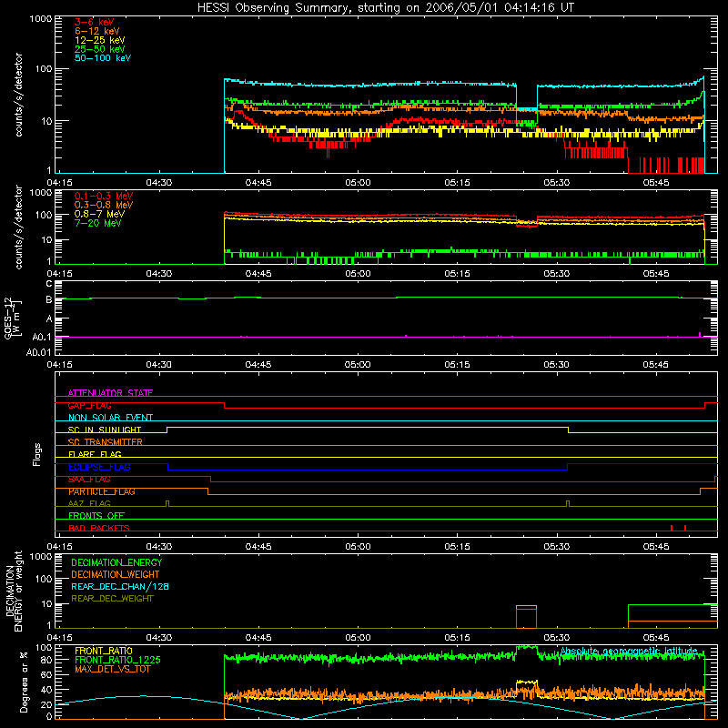Select the BAD_PACKETS flag label
Screen dimensions: 728x728
pyautogui.click(x=99, y=528)
